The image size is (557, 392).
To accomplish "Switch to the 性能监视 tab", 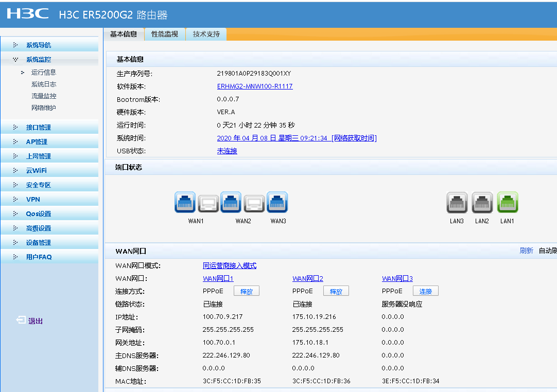I will [x=165, y=34].
